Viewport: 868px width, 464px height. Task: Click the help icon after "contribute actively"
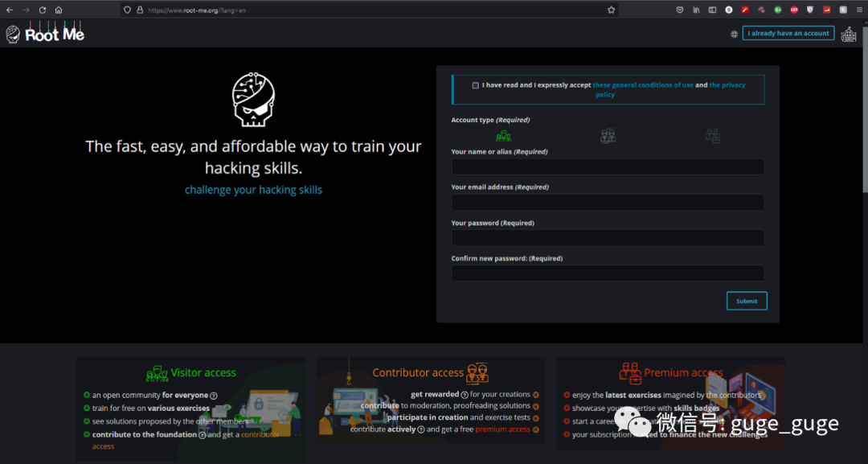tap(420, 429)
